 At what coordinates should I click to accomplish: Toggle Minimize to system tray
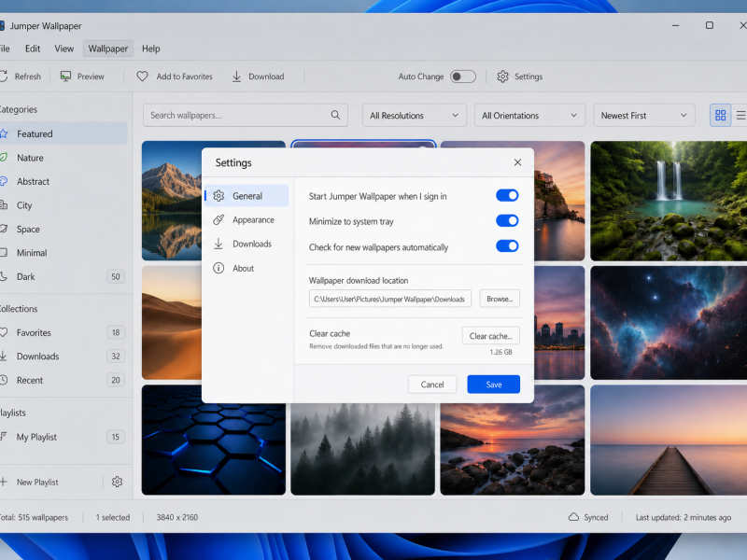(x=507, y=220)
